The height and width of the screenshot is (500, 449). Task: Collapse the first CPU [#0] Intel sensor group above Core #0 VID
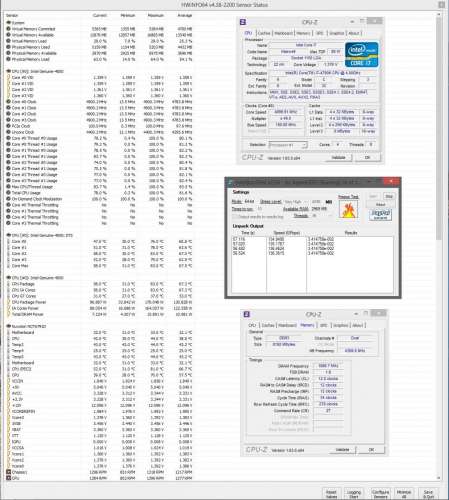(9, 71)
